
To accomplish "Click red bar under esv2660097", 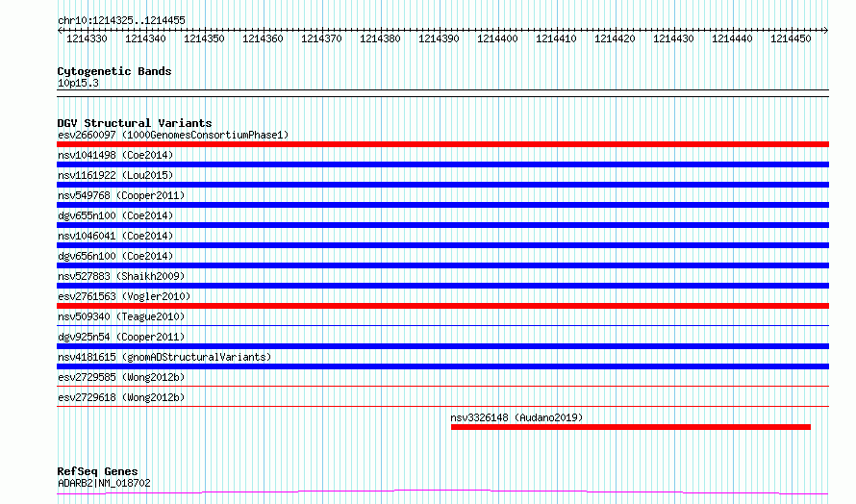I will [x=442, y=144].
